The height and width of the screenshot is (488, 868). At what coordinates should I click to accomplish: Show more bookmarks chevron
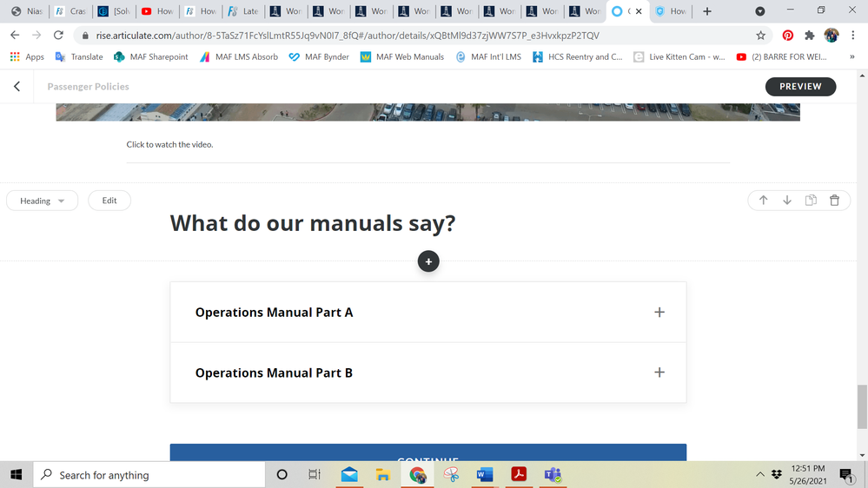tap(852, 56)
